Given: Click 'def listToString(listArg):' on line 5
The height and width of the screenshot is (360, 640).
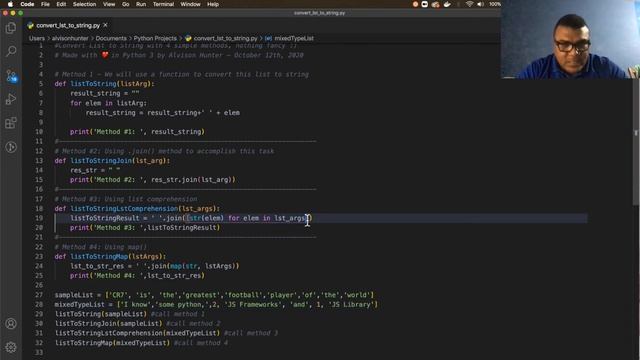Looking at the screenshot, I should pos(104,84).
